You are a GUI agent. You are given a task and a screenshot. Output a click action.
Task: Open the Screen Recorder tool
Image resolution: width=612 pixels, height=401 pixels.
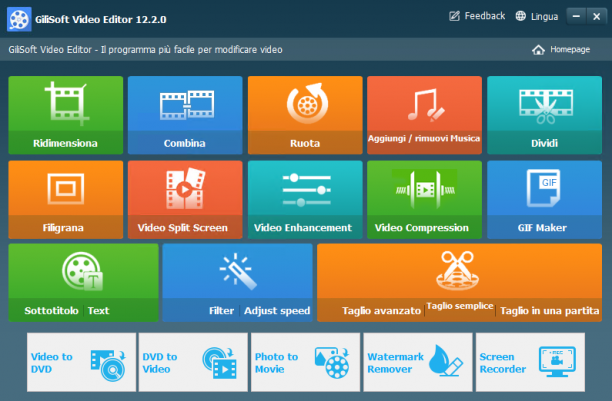click(x=530, y=362)
